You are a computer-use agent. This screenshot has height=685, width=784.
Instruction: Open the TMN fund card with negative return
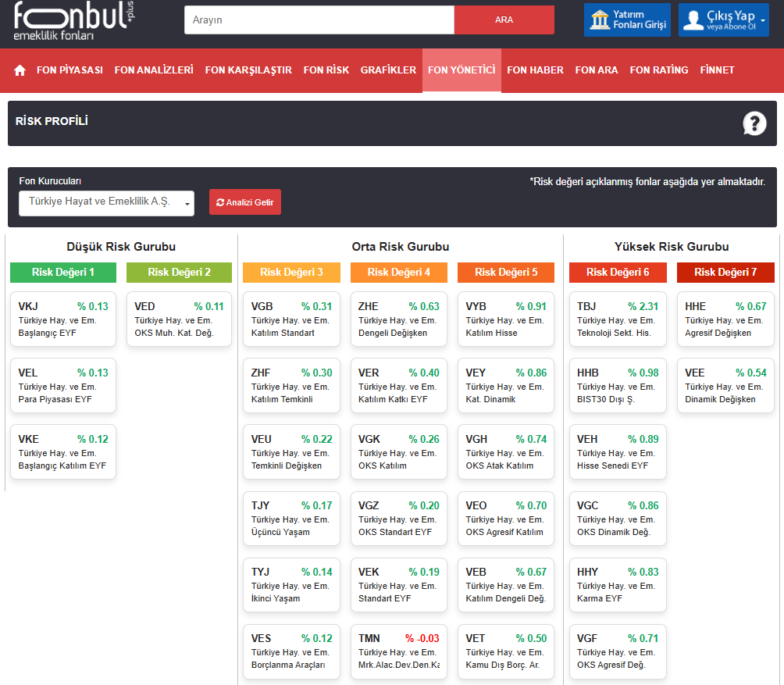pyautogui.click(x=398, y=651)
